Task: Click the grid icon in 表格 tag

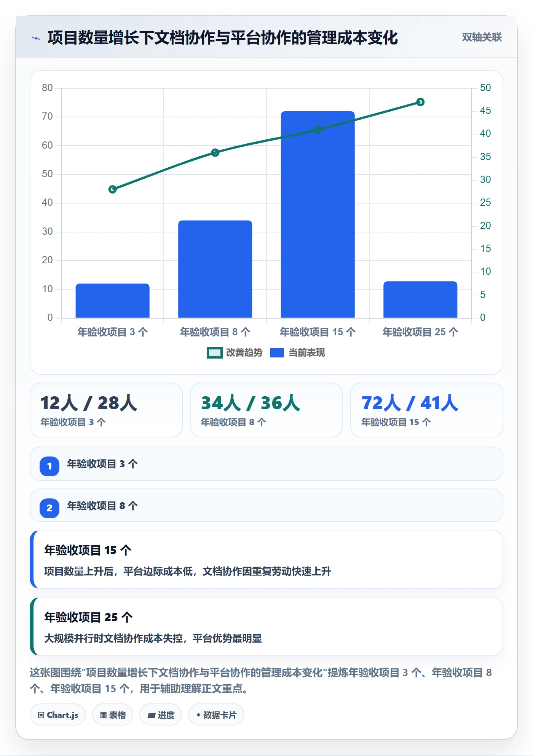Action: [103, 715]
